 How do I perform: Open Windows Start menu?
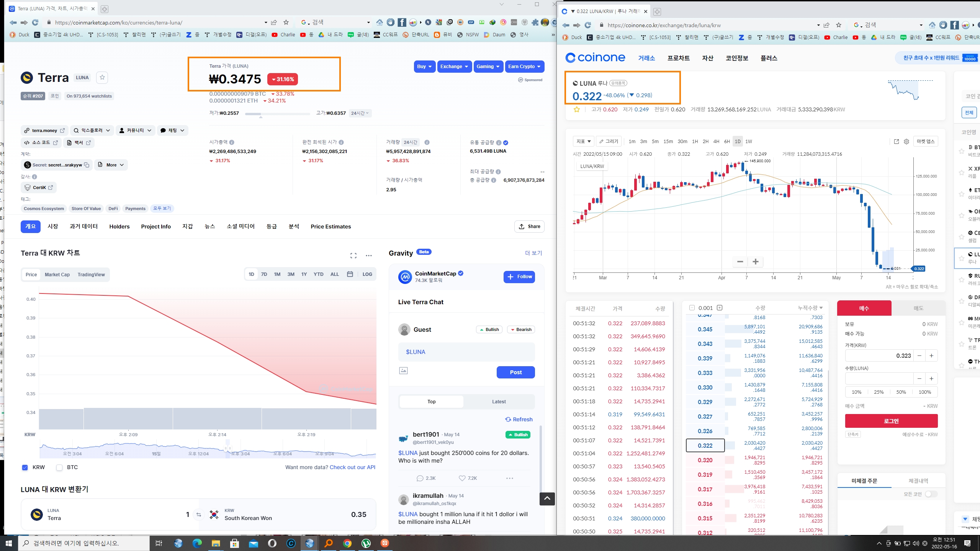9,543
